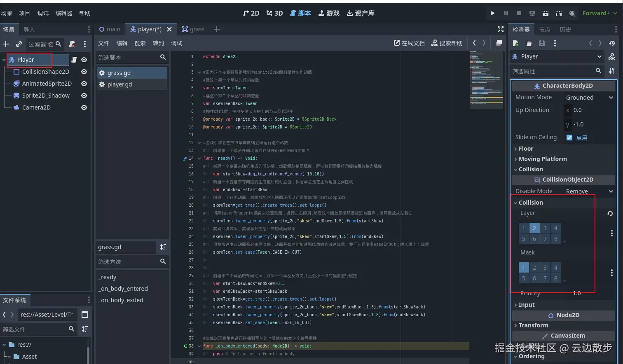Open 搜索帮助 search help

coord(447,43)
